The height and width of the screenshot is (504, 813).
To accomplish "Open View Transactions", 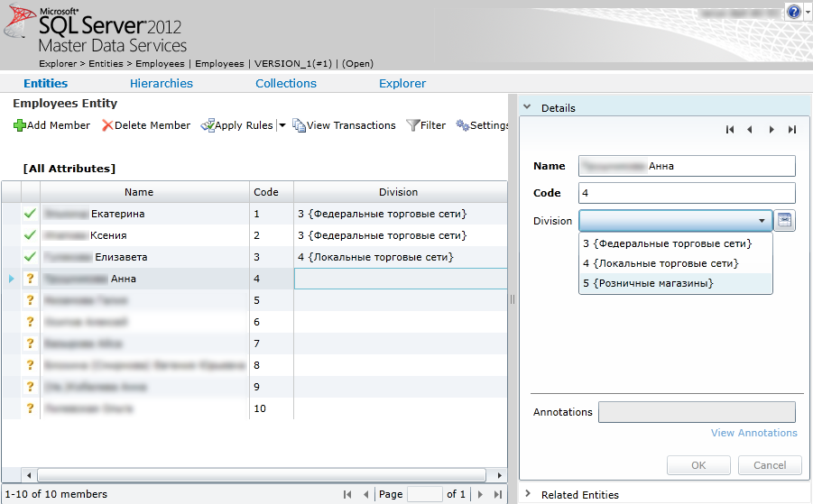I will 345,125.
